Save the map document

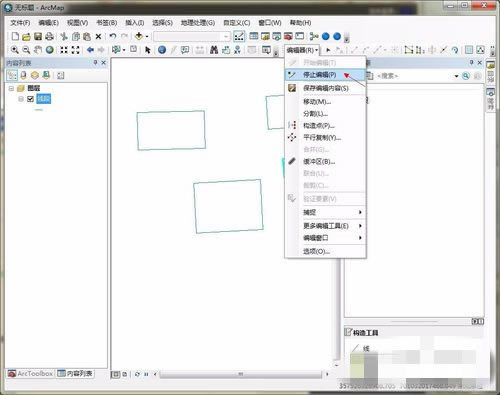click(x=38, y=36)
